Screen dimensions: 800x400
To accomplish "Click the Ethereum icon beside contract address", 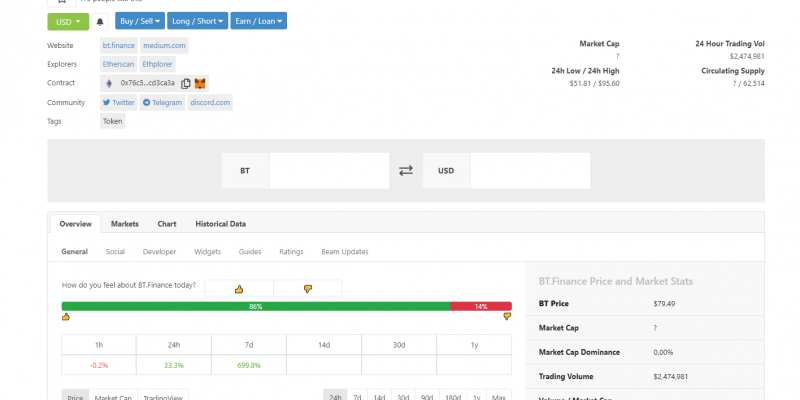I will click(x=109, y=83).
